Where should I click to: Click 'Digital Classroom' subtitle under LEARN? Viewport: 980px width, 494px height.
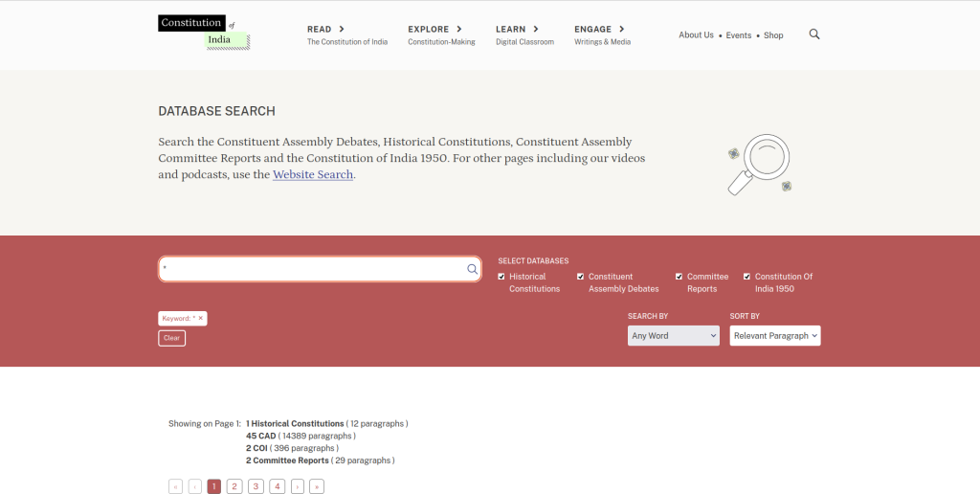pyautogui.click(x=525, y=42)
